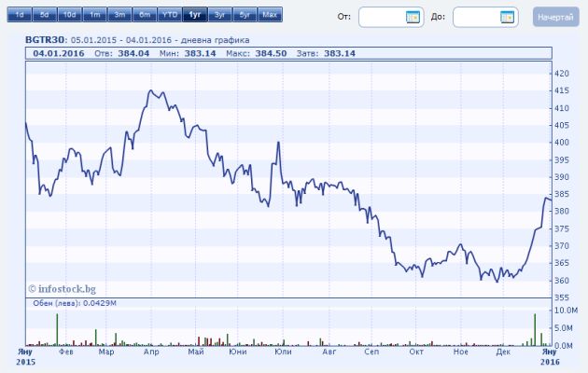Switch chart to 1m period

pyautogui.click(x=94, y=16)
